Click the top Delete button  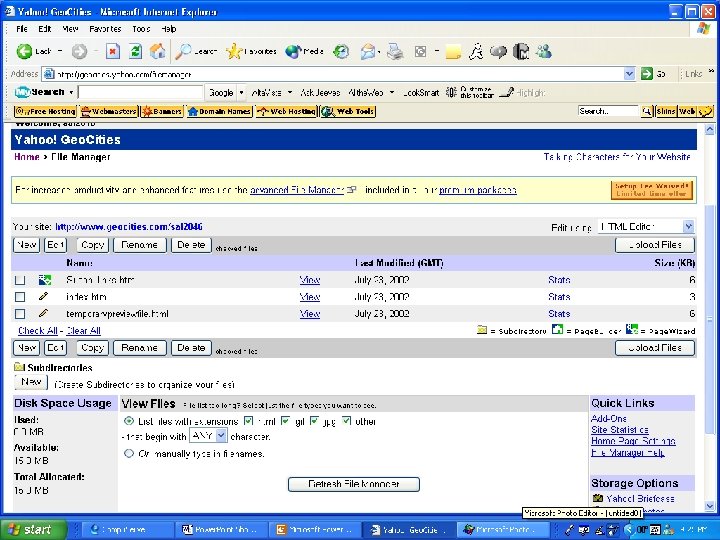[191, 245]
